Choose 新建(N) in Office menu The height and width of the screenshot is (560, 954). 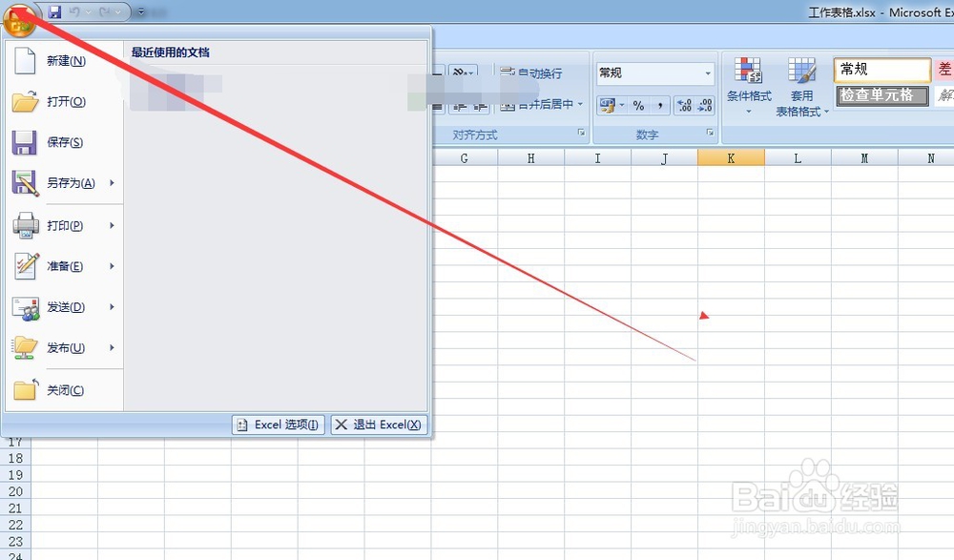click(x=65, y=61)
